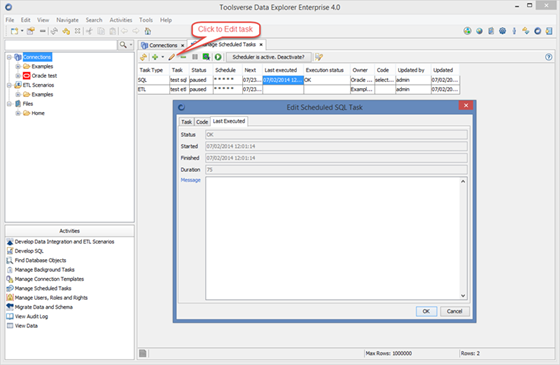The height and width of the screenshot is (365, 560).
Task: Click the blue wheel icon in the right toolbar
Action: [502, 31]
